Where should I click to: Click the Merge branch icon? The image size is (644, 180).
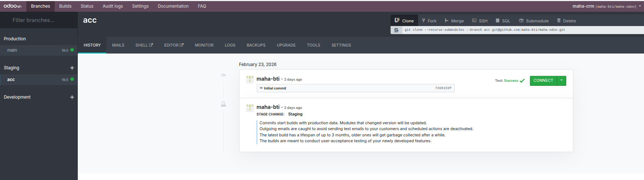(x=446, y=21)
